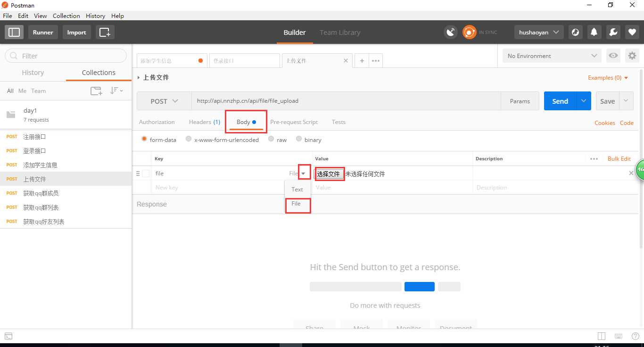
Task: Click the Bulk Edit link
Action: point(619,158)
